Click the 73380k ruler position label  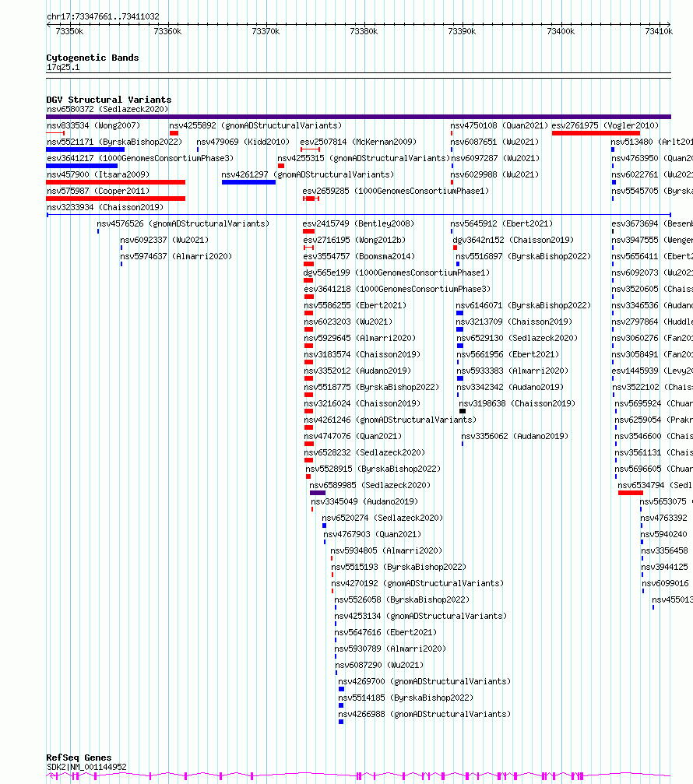point(364,31)
